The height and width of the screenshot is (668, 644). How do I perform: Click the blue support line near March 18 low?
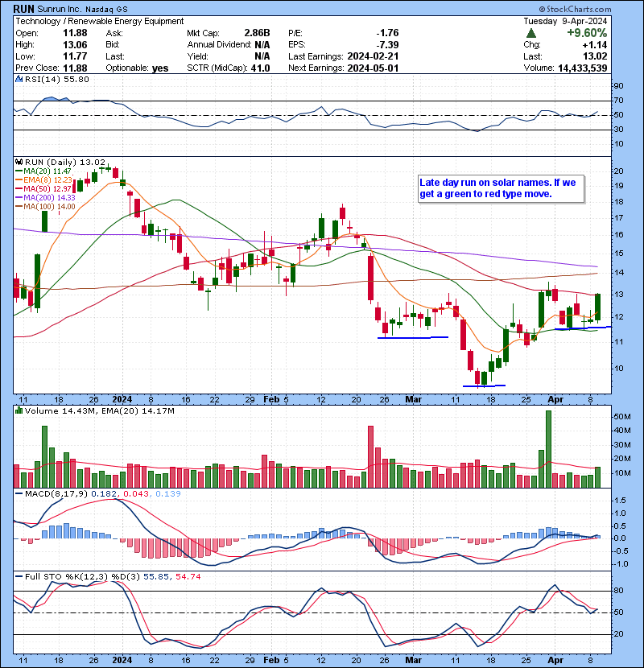tap(484, 386)
